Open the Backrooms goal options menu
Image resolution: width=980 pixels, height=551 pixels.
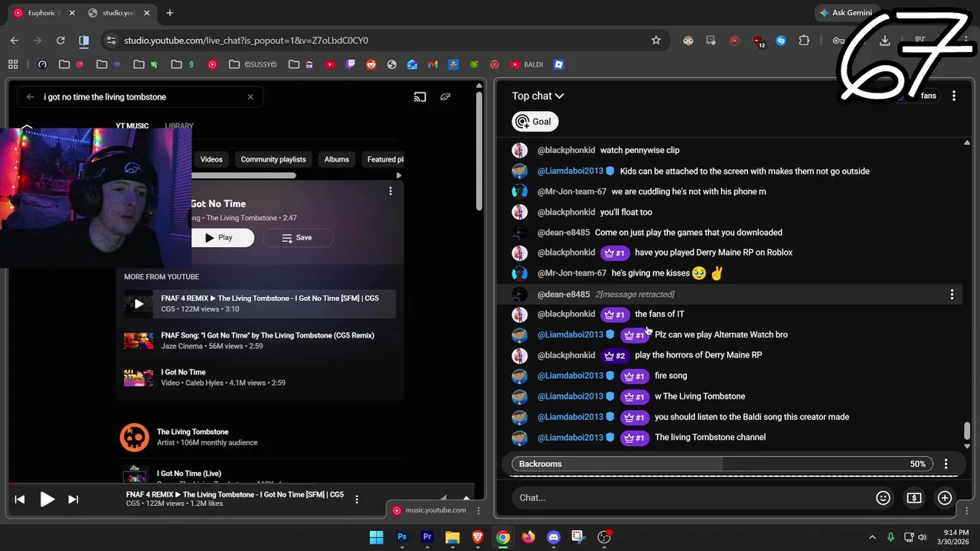[x=946, y=464]
